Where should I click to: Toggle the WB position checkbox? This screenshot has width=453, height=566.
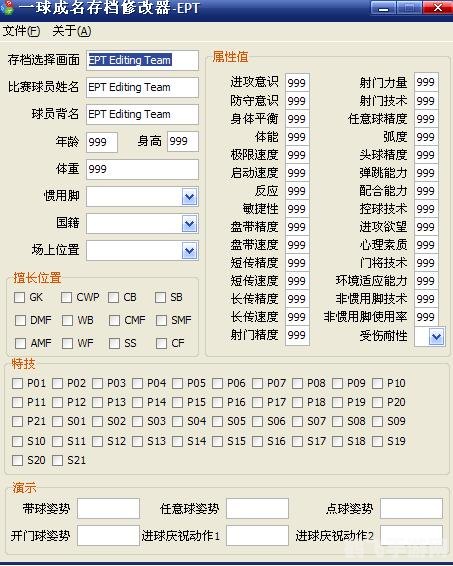(67, 320)
